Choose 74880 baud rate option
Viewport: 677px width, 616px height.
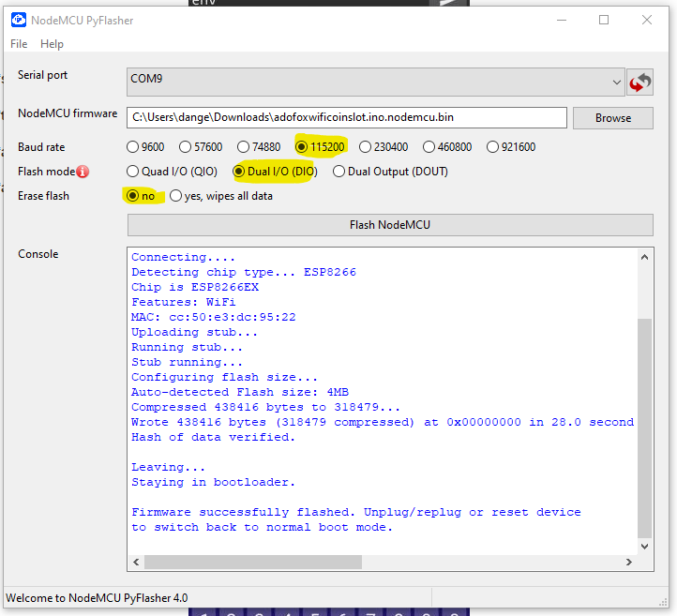pos(244,147)
